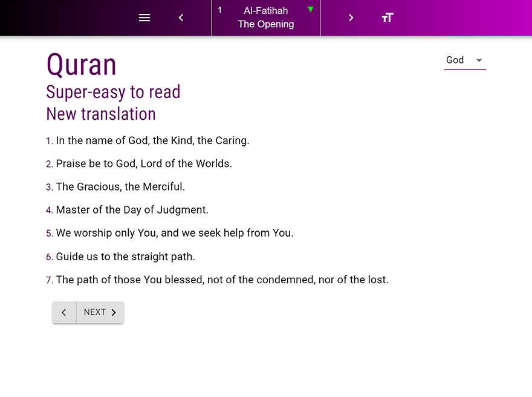Click the 'Super-easy to read' subtitle
This screenshot has width=532, height=397.
[113, 92]
